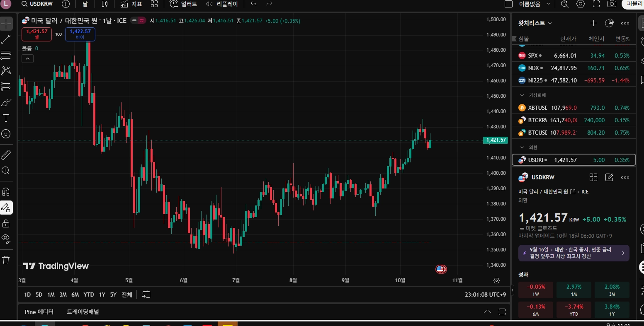Open the quick search icon in top bar
This screenshot has height=326, width=644.
564,4
